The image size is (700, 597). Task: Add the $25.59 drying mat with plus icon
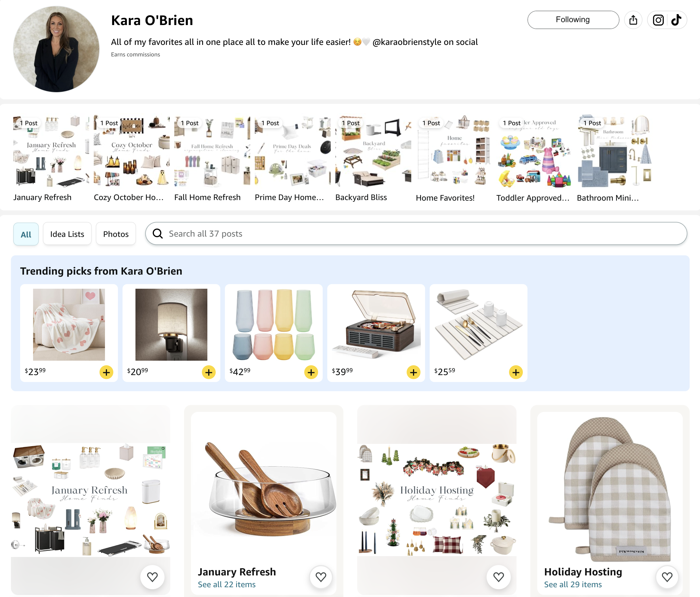516,372
